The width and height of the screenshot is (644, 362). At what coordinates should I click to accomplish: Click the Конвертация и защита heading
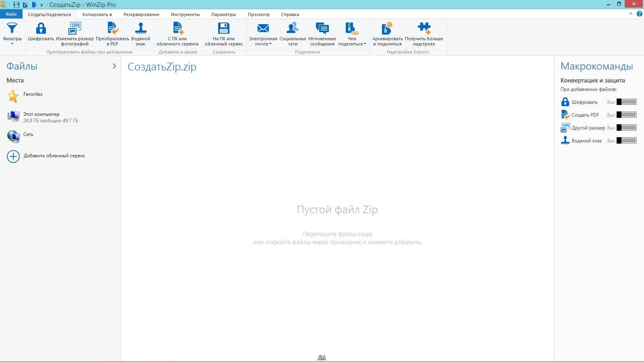pos(592,80)
